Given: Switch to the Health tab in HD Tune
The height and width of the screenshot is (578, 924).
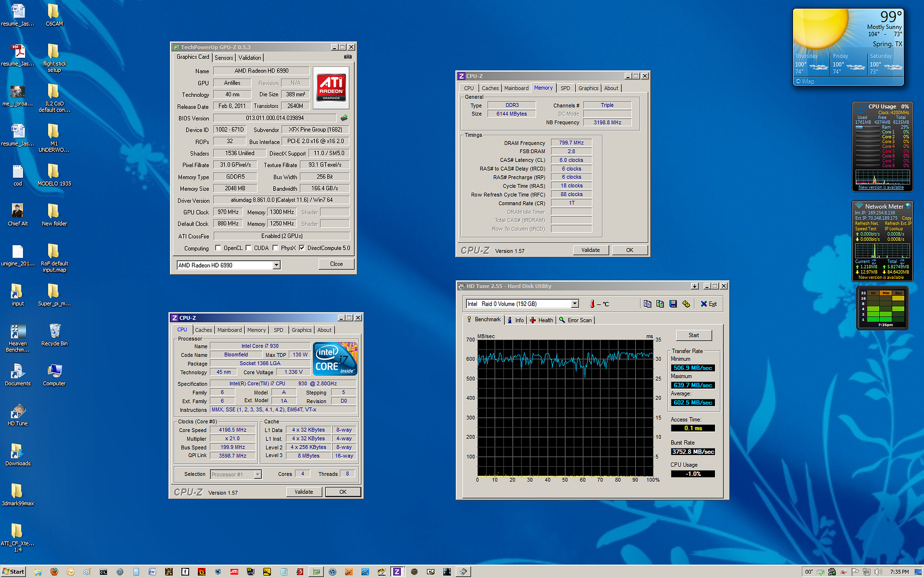Looking at the screenshot, I should [x=541, y=320].
